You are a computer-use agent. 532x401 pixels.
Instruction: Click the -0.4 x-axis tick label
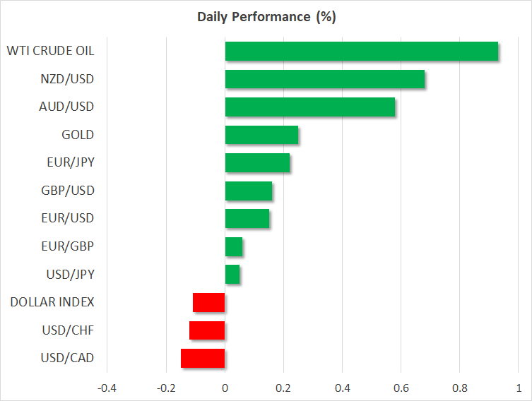click(x=107, y=388)
